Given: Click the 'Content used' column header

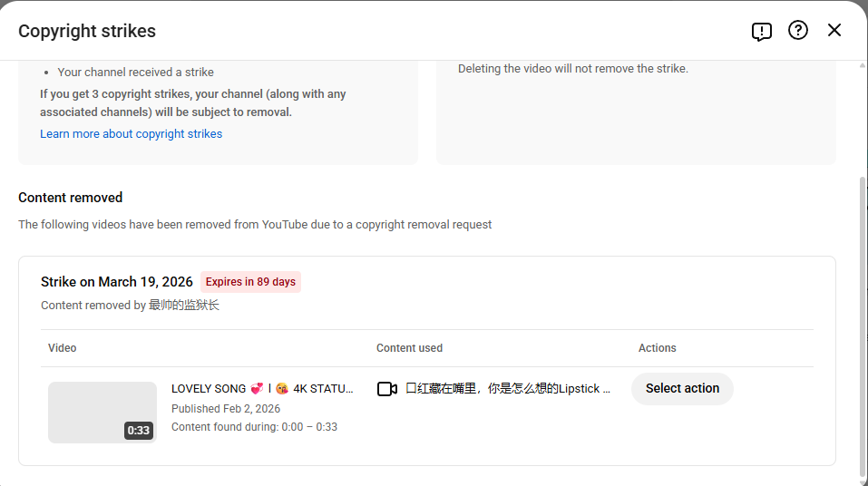Looking at the screenshot, I should click(409, 348).
